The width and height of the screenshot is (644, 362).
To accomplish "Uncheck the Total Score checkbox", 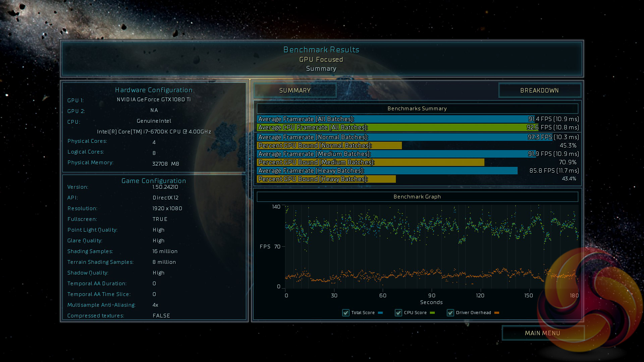I will point(346,313).
